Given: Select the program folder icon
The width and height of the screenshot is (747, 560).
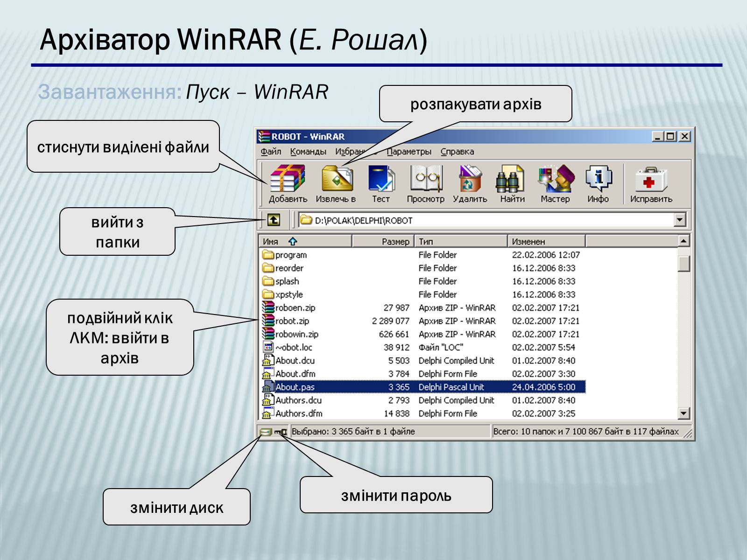Looking at the screenshot, I should point(268,255).
